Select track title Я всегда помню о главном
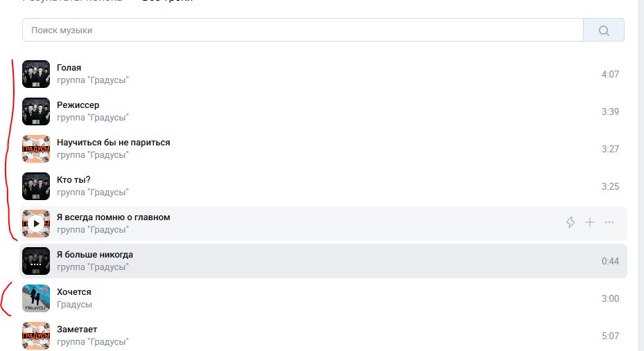Screen dimensions: 644x351 [x=114, y=217]
